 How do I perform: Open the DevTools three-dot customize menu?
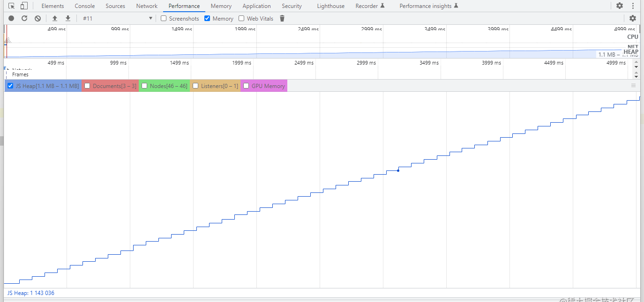(x=633, y=6)
